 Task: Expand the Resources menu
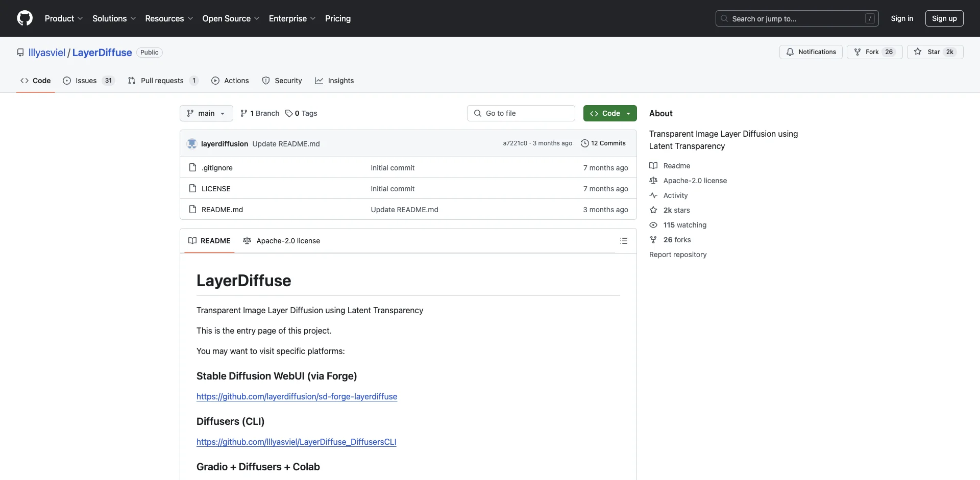pyautogui.click(x=169, y=18)
